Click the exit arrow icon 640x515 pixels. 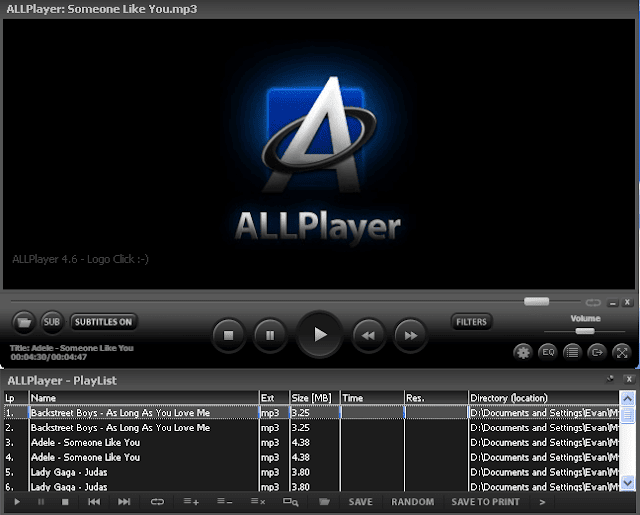tap(597, 352)
